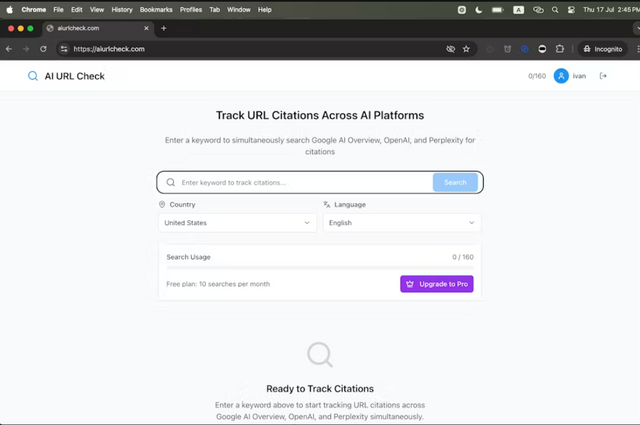Click 'Free plan: 10 searches per month' text
The image size is (640, 425).
click(218, 284)
